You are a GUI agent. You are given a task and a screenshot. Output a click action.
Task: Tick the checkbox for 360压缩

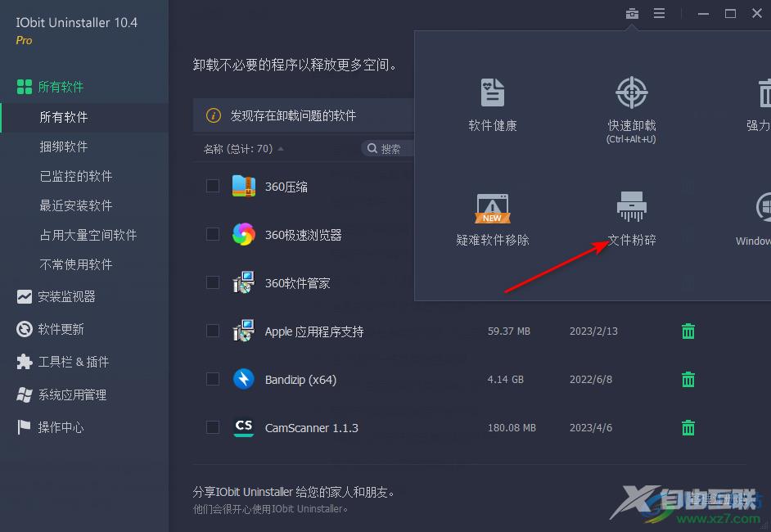pyautogui.click(x=213, y=186)
